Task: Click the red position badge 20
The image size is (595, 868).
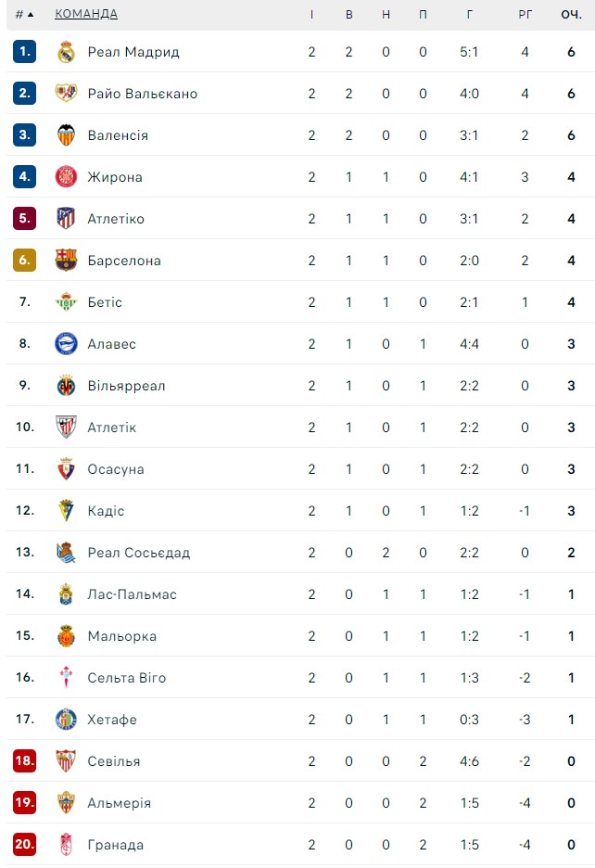Action: click(24, 844)
